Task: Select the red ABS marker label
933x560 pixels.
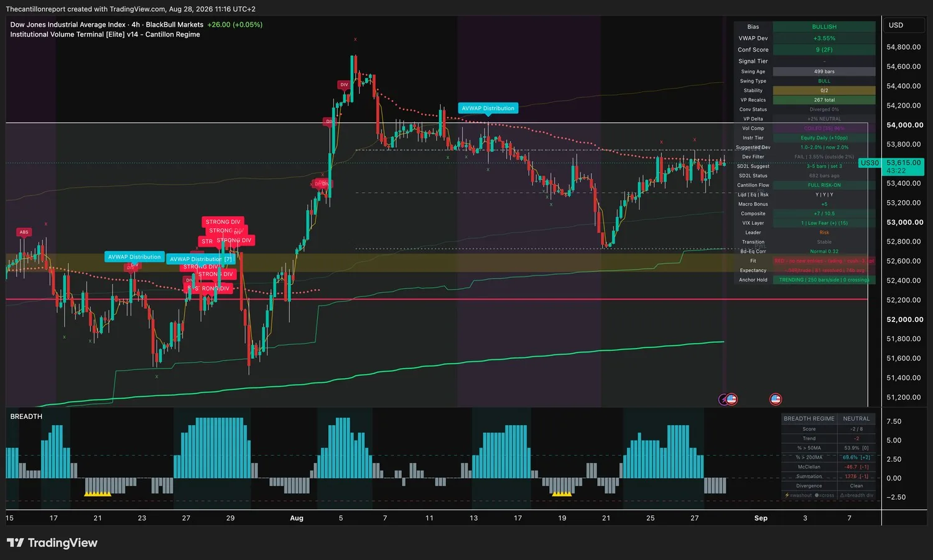Action: [x=24, y=232]
